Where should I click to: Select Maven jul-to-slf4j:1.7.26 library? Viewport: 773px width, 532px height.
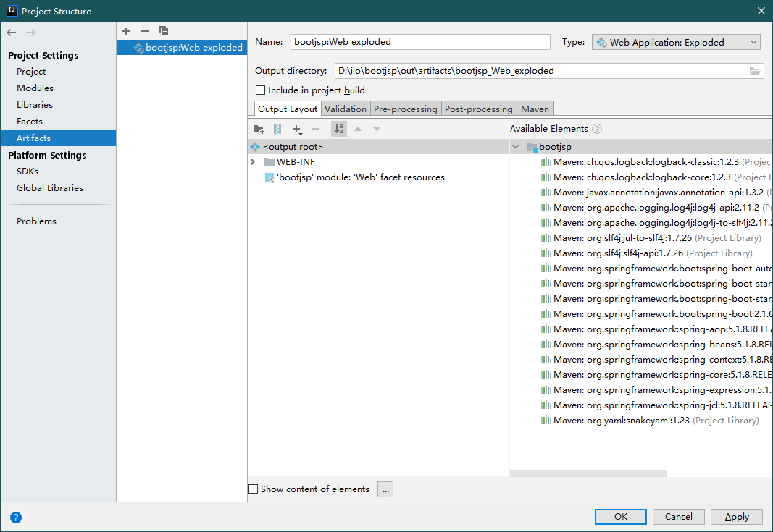[x=651, y=238]
